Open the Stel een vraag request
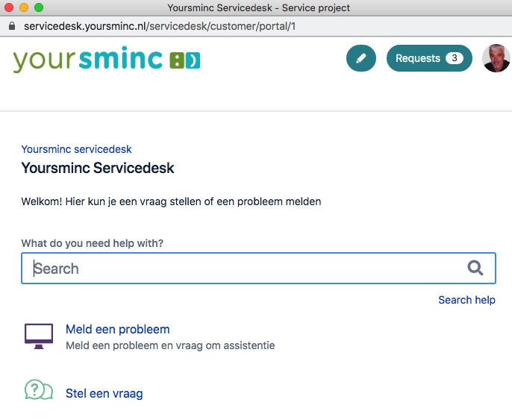Image resolution: width=512 pixels, height=420 pixels. click(104, 393)
